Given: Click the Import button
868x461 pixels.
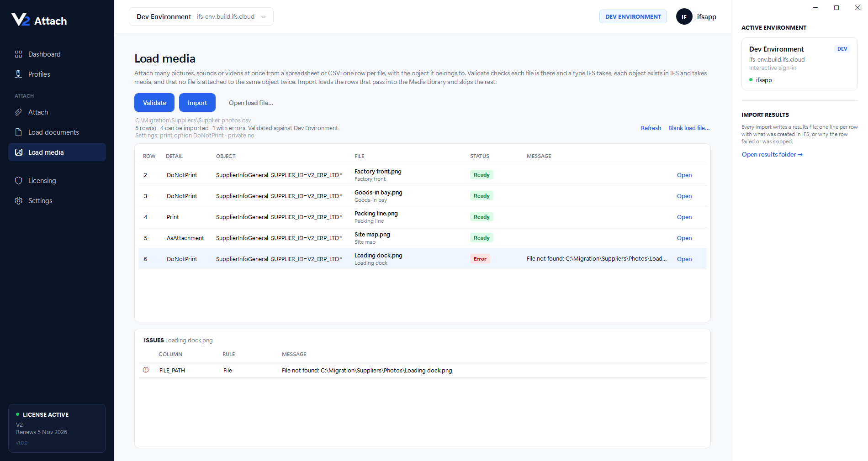Looking at the screenshot, I should [x=197, y=103].
